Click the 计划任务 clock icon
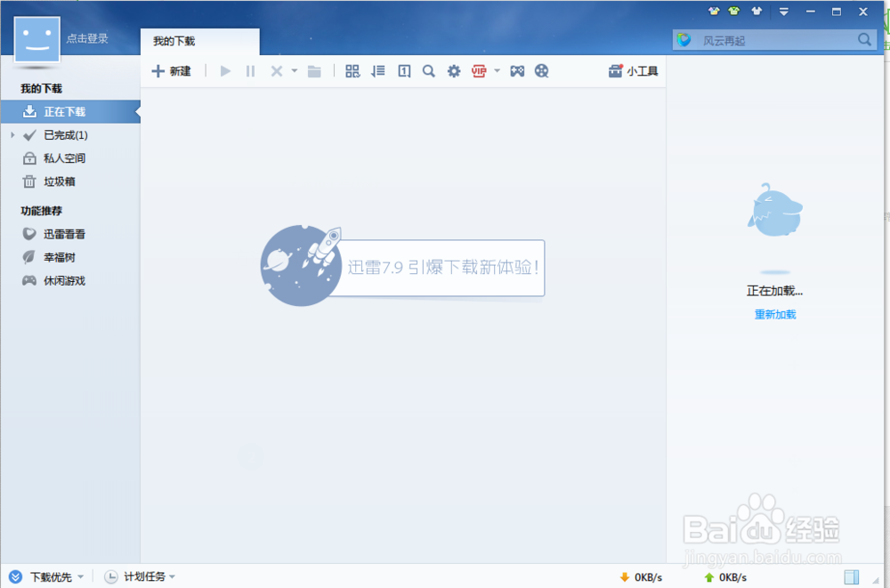Screen dimensions: 890x588 click(111, 576)
